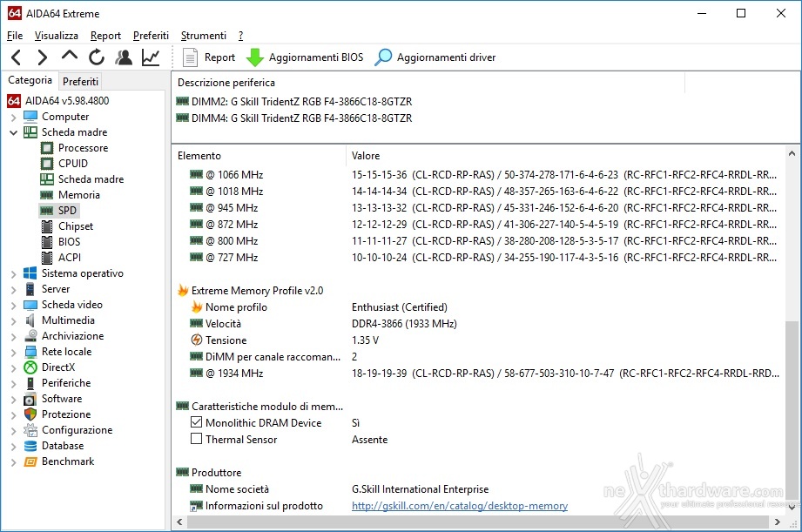
Task: Select the SPD tree item
Action: (x=67, y=210)
